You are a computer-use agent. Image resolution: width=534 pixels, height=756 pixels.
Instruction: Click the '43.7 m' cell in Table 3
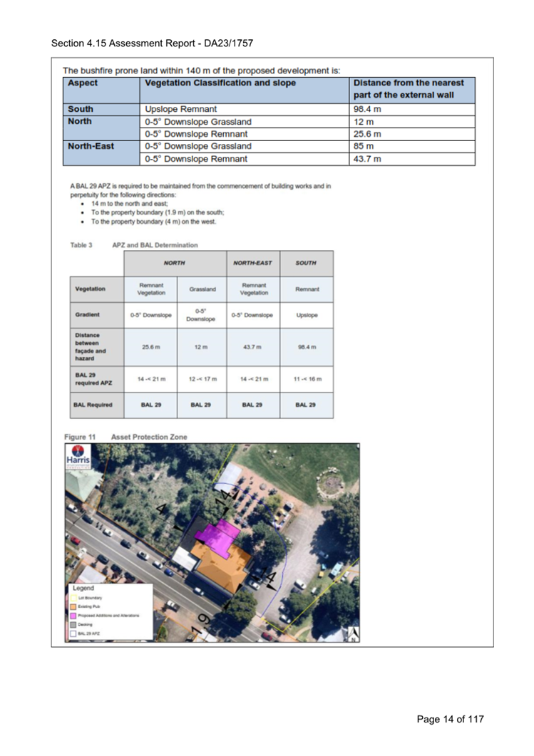(252, 347)
